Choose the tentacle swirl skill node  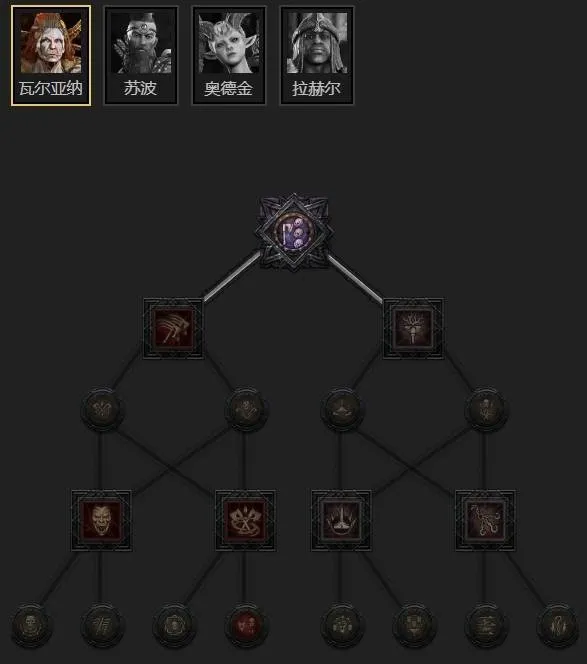[485, 520]
